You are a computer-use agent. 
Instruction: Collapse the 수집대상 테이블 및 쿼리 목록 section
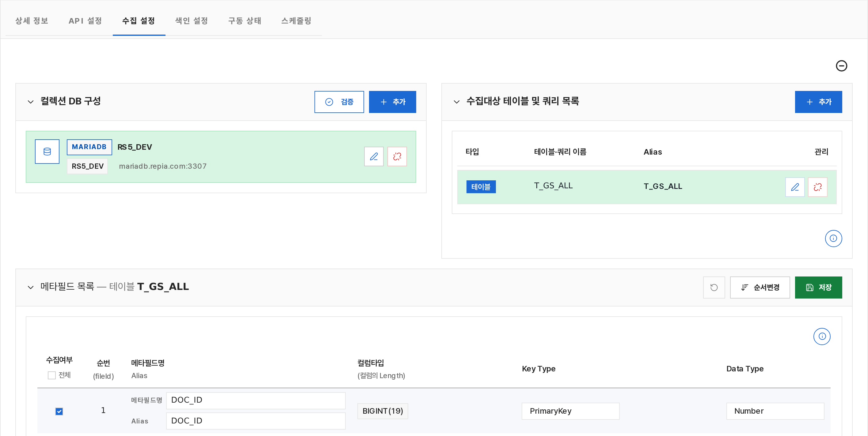point(457,102)
